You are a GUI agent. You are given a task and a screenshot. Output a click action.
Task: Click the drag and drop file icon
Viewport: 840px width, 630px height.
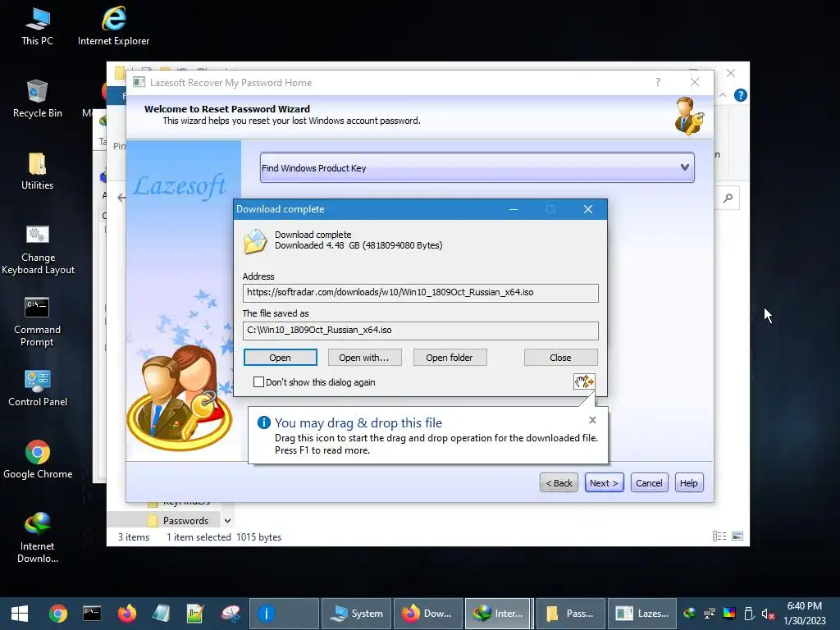[x=584, y=381]
